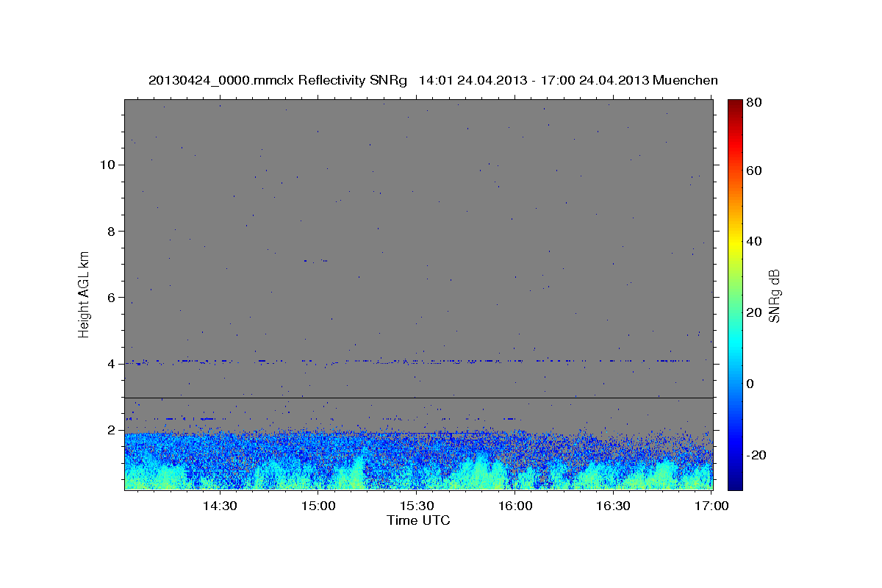The width and height of the screenshot is (882, 588).
Task: Click the 15:30 time tick label
Action: (416, 506)
